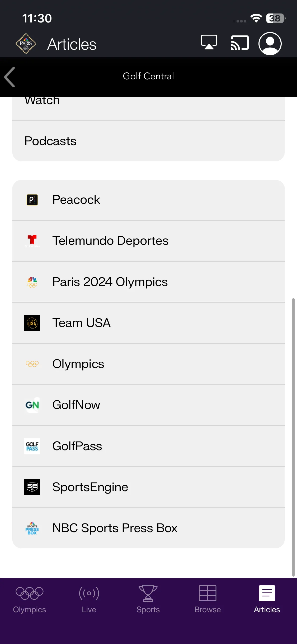Image resolution: width=297 pixels, height=644 pixels.
Task: Open NBC Sports Press Box
Action: [148, 528]
